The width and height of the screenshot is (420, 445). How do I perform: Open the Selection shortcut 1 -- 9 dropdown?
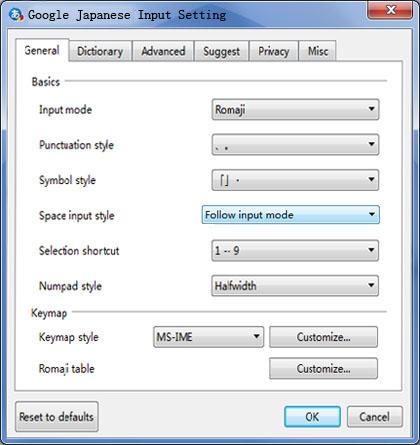coord(295,250)
